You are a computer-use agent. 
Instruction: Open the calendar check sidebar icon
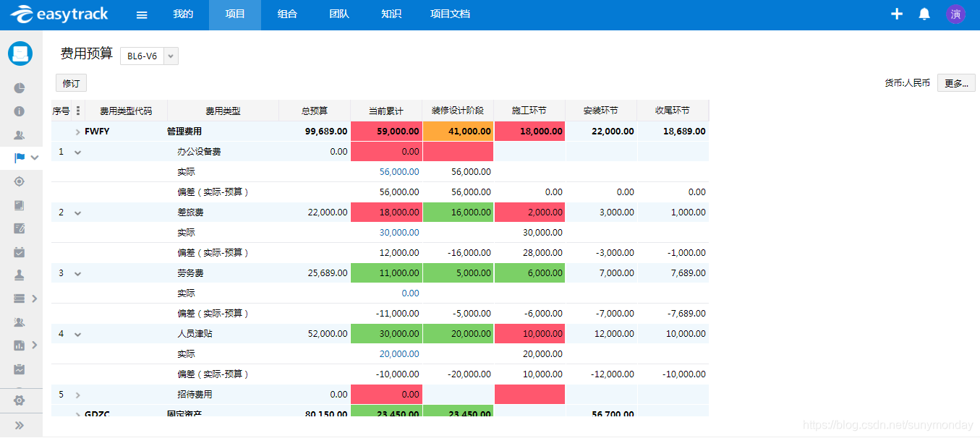pyautogui.click(x=20, y=252)
